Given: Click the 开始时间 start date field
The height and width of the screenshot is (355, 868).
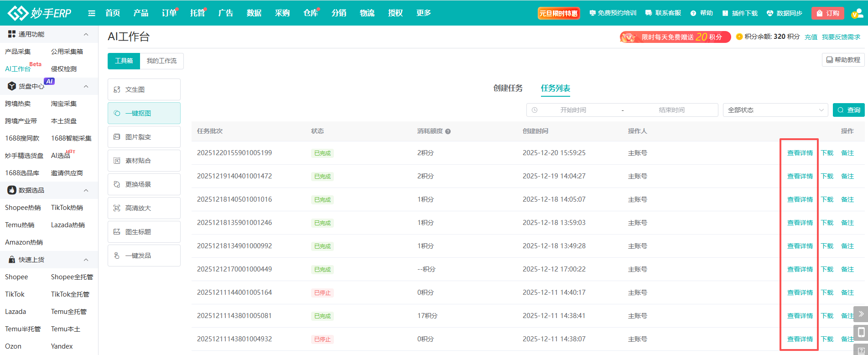Looking at the screenshot, I should tap(573, 110).
